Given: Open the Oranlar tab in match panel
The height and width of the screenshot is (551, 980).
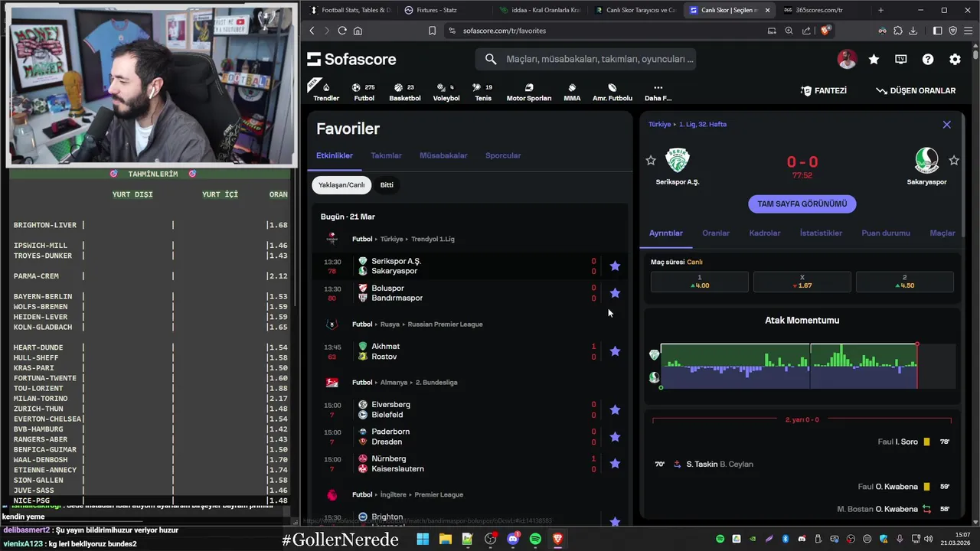Looking at the screenshot, I should (716, 233).
